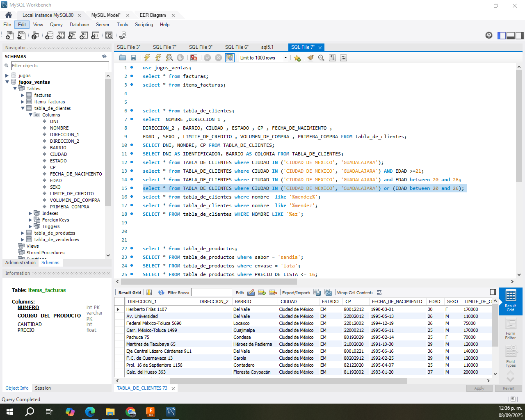Expand tabla_de_productos table node
Image resolution: width=525 pixels, height=420 pixels.
[23, 233]
